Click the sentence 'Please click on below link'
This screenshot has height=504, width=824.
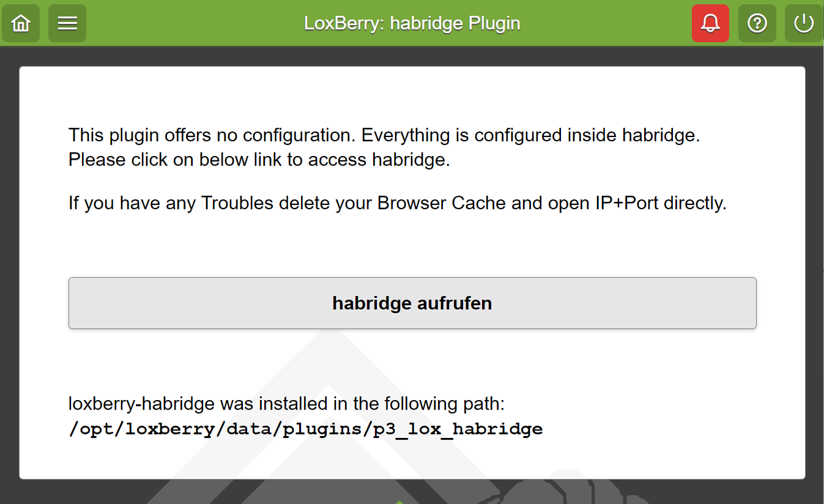point(259,160)
